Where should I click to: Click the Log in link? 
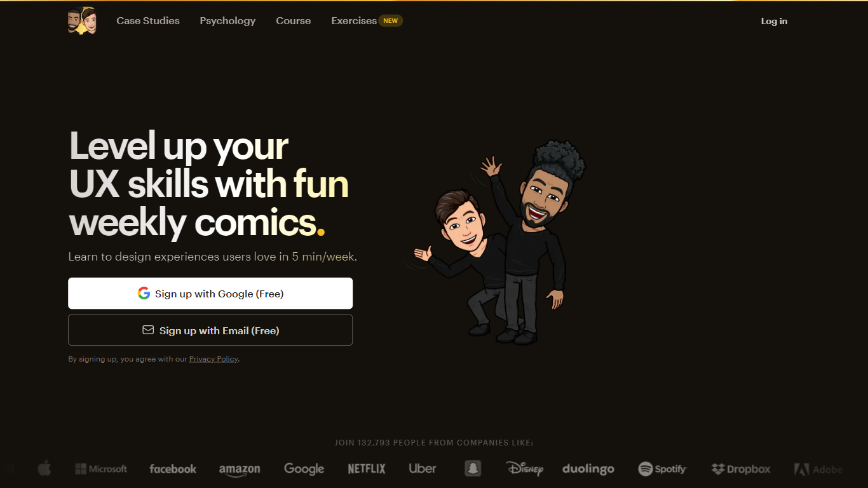774,20
